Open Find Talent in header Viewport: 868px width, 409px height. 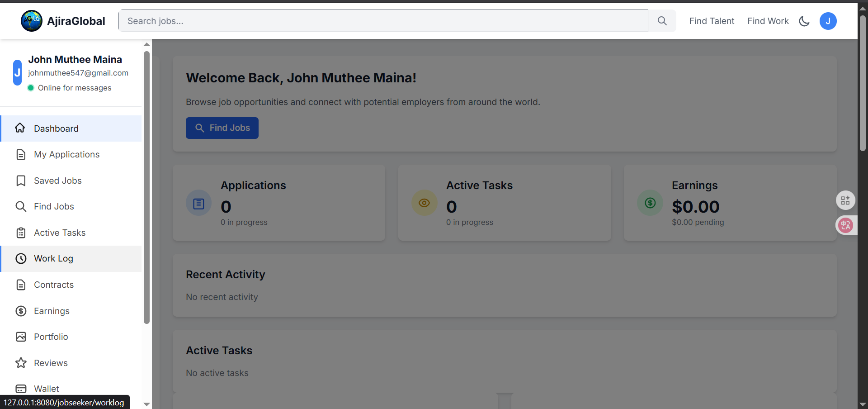pyautogui.click(x=711, y=21)
